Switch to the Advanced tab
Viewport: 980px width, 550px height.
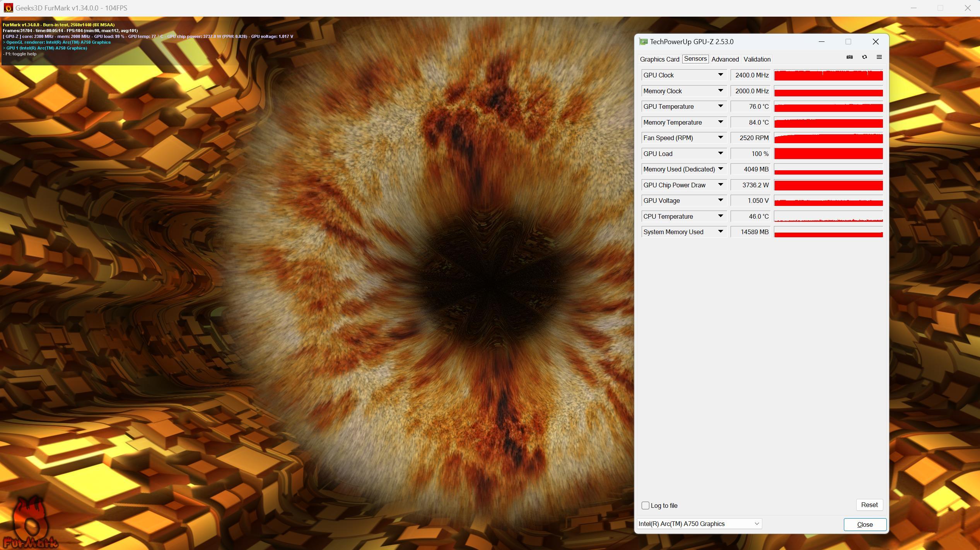725,59
